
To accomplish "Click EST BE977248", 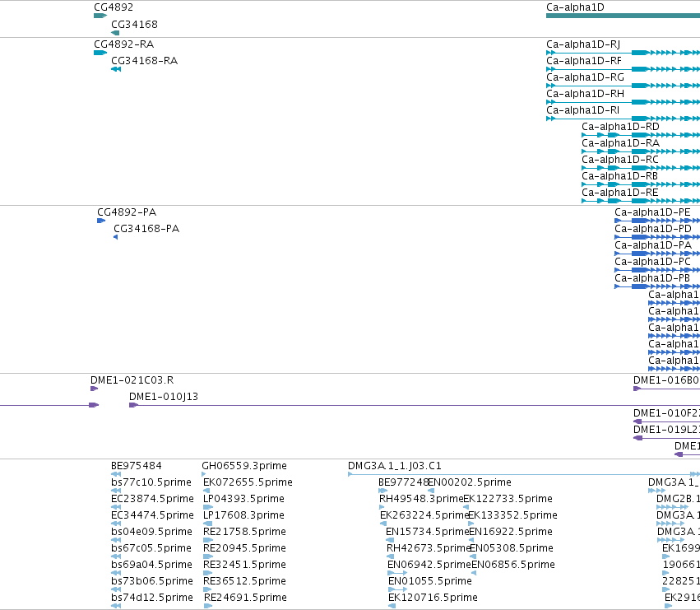I will (x=403, y=482).
